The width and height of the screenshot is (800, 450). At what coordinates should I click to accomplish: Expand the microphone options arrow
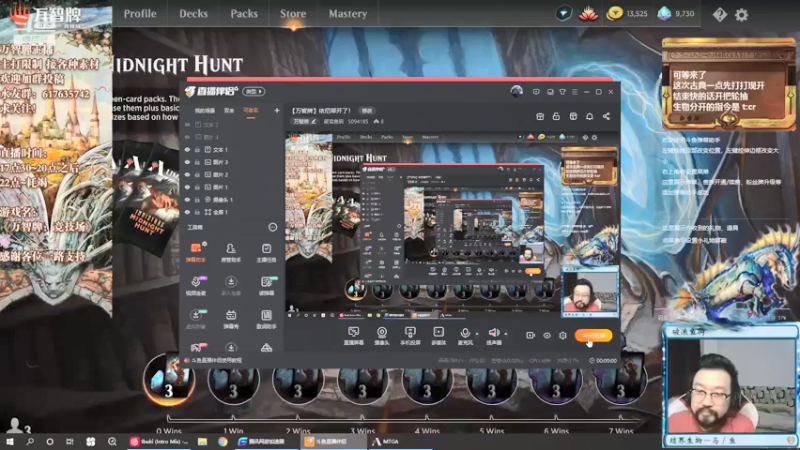tap(477, 334)
